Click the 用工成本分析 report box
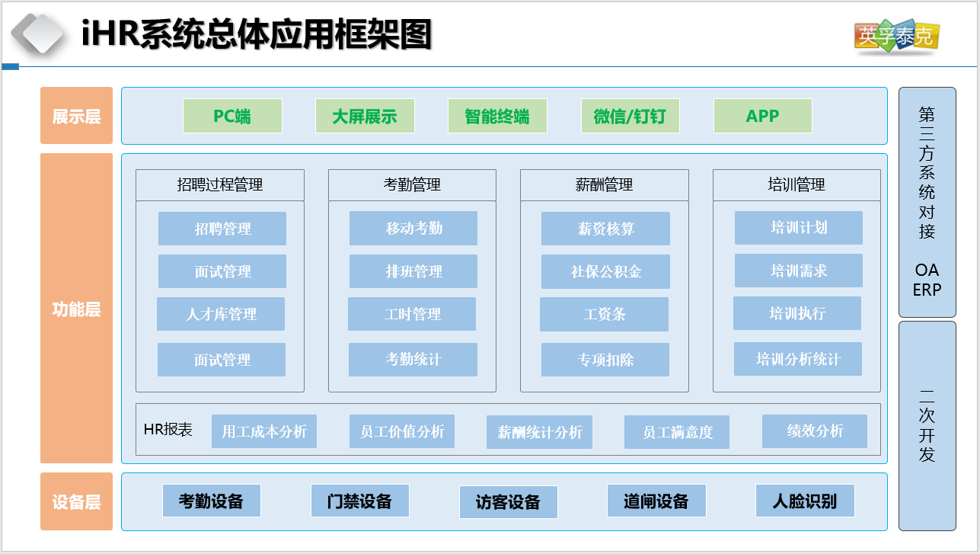This screenshot has width=980, height=554. [x=264, y=431]
